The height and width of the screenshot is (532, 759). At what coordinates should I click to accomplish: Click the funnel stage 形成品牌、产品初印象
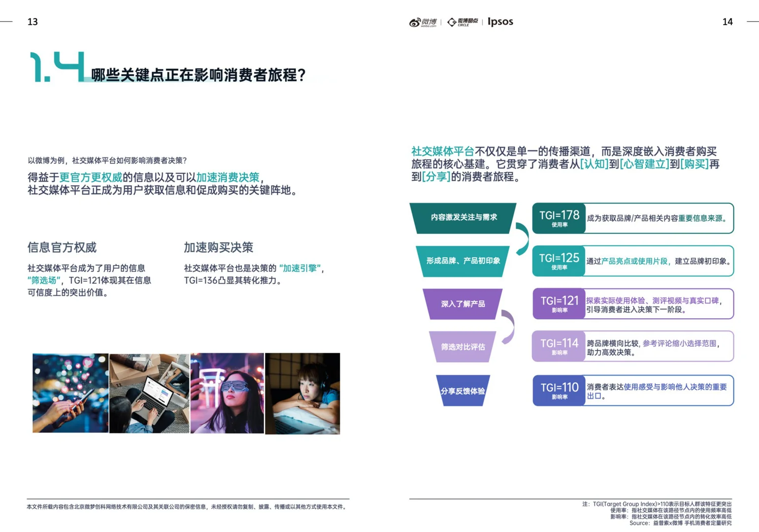(x=463, y=261)
